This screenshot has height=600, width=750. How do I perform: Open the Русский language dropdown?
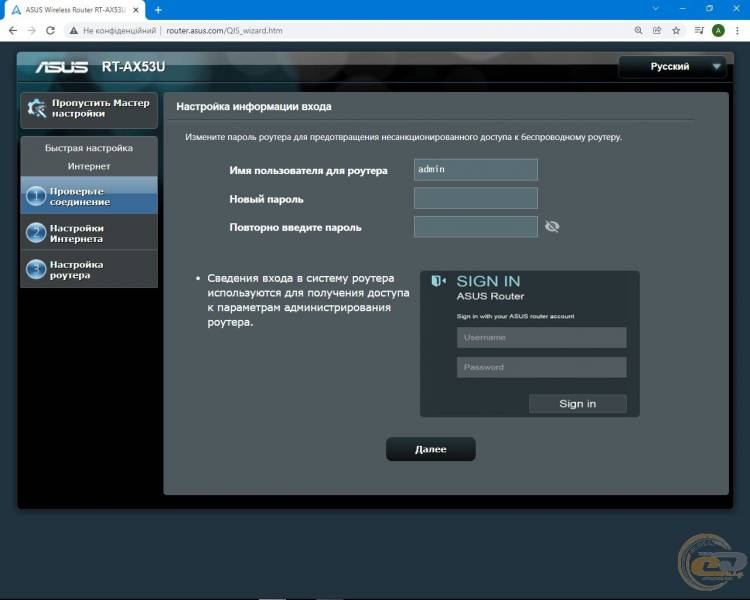point(673,67)
